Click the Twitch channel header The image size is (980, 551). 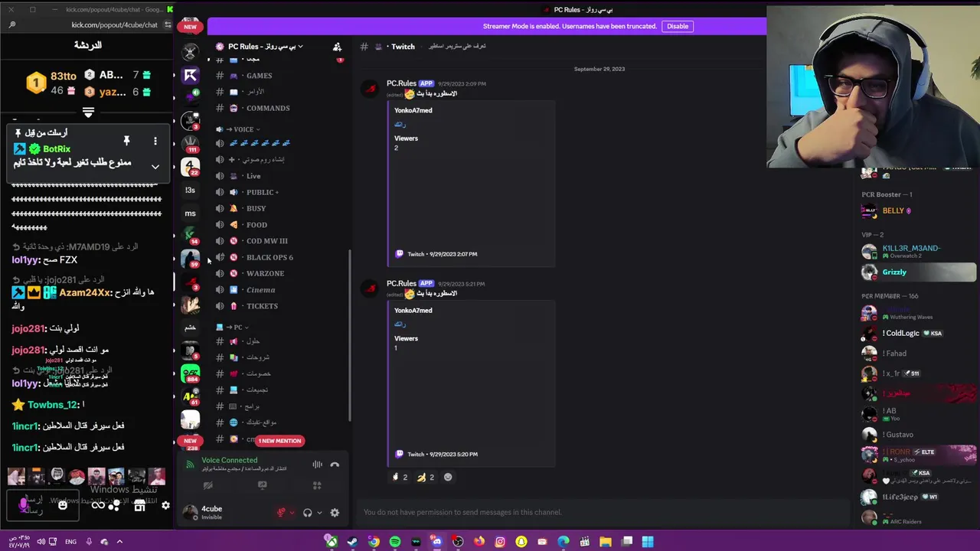[x=401, y=47]
